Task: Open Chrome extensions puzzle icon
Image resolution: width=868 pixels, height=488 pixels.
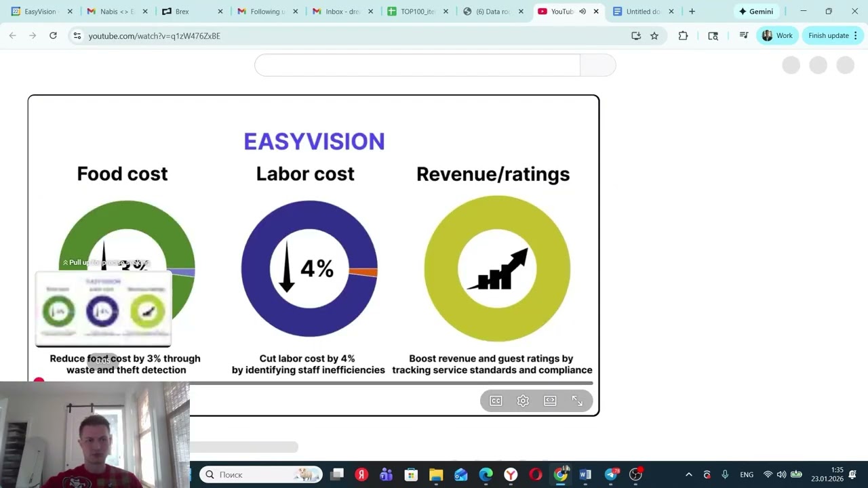Action: pos(683,36)
